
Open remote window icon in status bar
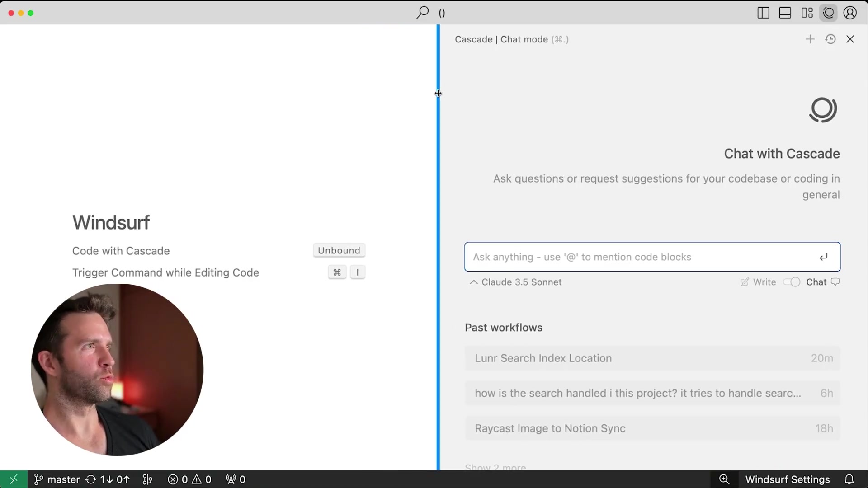[14, 479]
